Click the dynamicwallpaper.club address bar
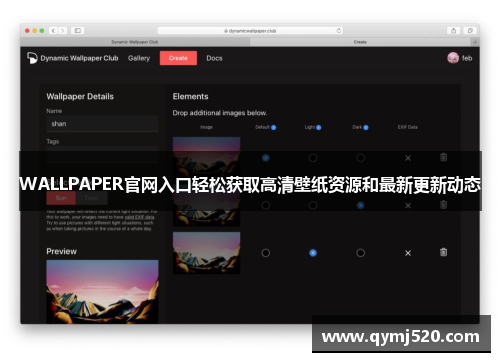Screen dimensions: 500x362 [250, 31]
